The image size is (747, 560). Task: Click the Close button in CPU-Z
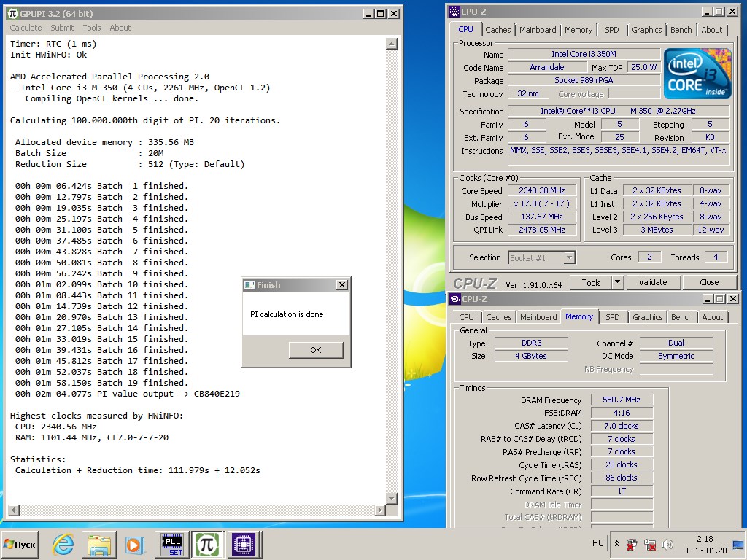click(x=709, y=282)
